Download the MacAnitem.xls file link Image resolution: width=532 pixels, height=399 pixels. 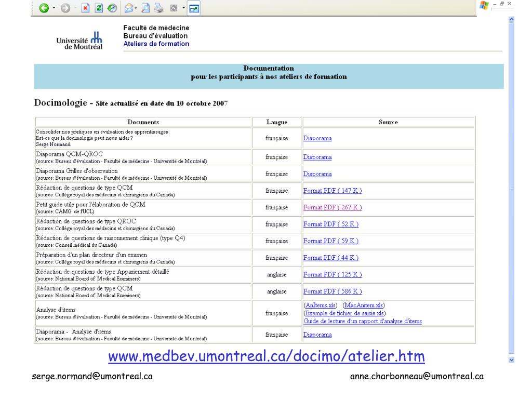(x=364, y=305)
